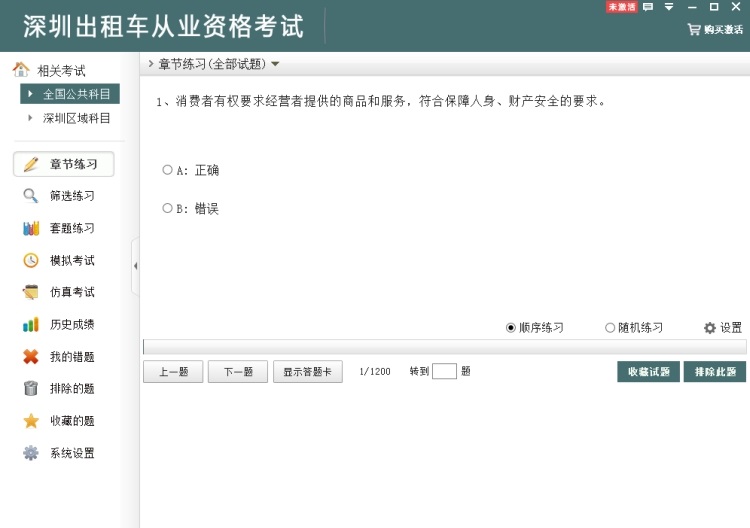750x528 pixels.
Task: Go to next question with 下一题
Action: click(238, 372)
